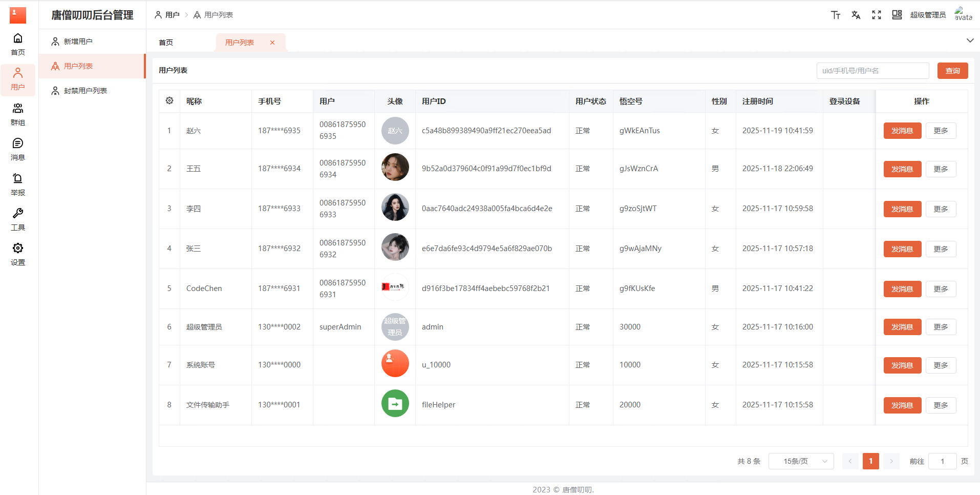Focus the uid/手机号/用户名 search field
980x495 pixels.
pos(872,71)
